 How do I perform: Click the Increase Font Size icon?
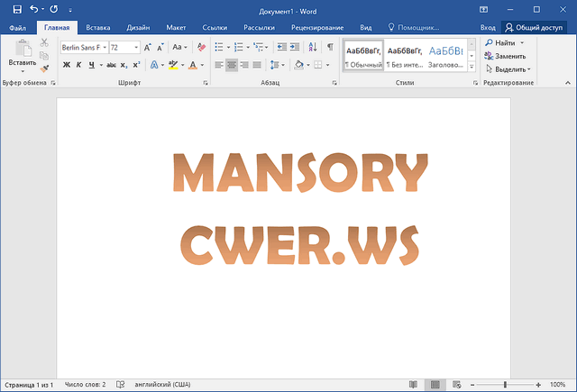144,46
